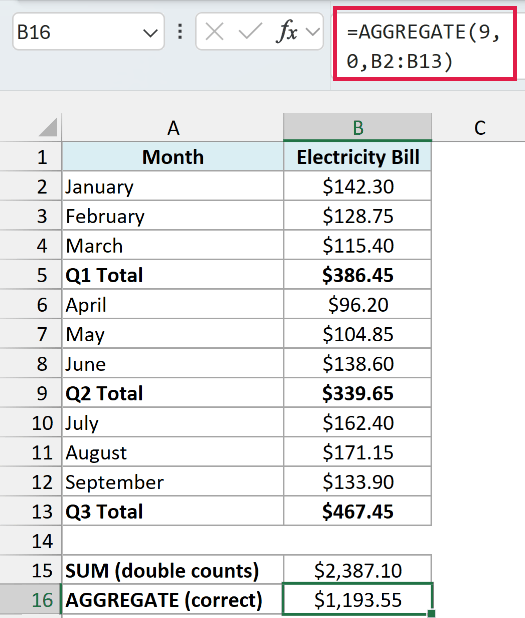Select the $96.20 cell

pos(357,304)
